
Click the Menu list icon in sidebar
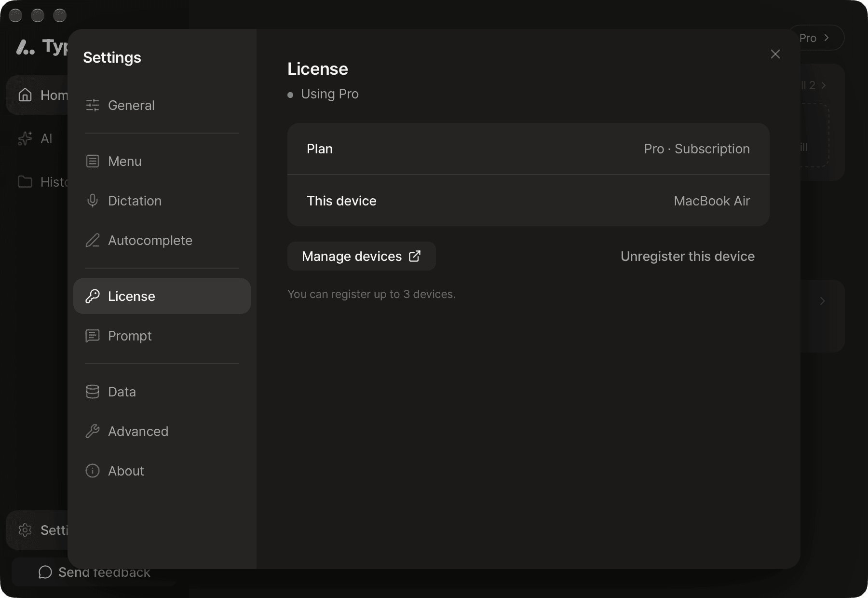point(93,161)
